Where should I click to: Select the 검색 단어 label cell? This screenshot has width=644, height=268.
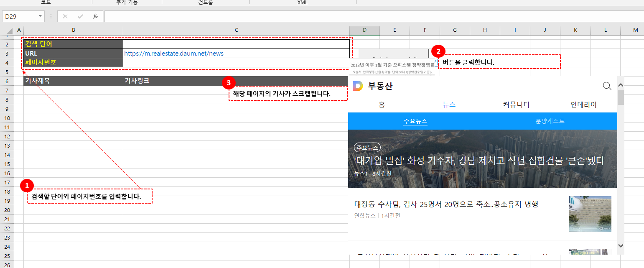73,44
